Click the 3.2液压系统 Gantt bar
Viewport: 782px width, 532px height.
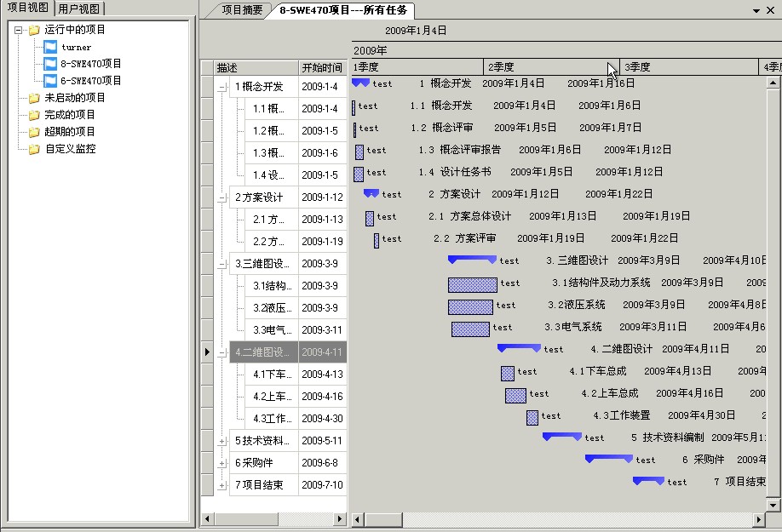[x=470, y=306]
